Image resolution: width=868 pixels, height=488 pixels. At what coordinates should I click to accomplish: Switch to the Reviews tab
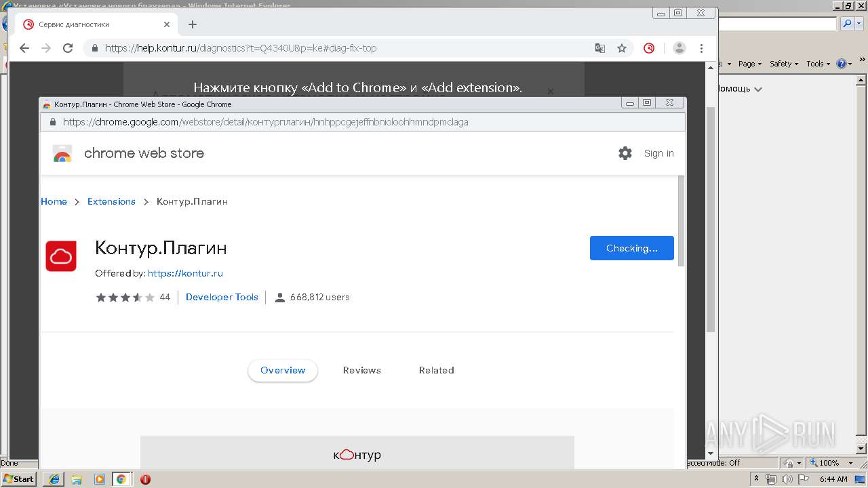click(362, 370)
